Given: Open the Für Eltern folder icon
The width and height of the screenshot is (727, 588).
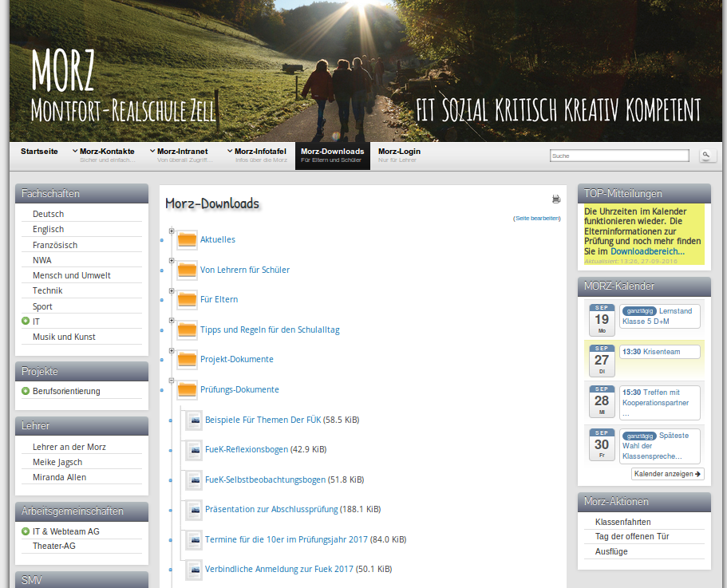Looking at the screenshot, I should [187, 300].
